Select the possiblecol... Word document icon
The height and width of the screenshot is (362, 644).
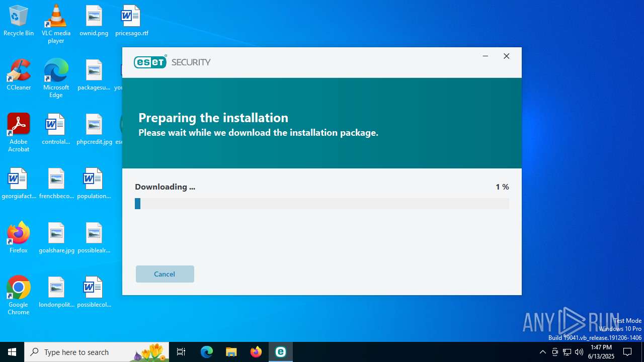pyautogui.click(x=94, y=293)
